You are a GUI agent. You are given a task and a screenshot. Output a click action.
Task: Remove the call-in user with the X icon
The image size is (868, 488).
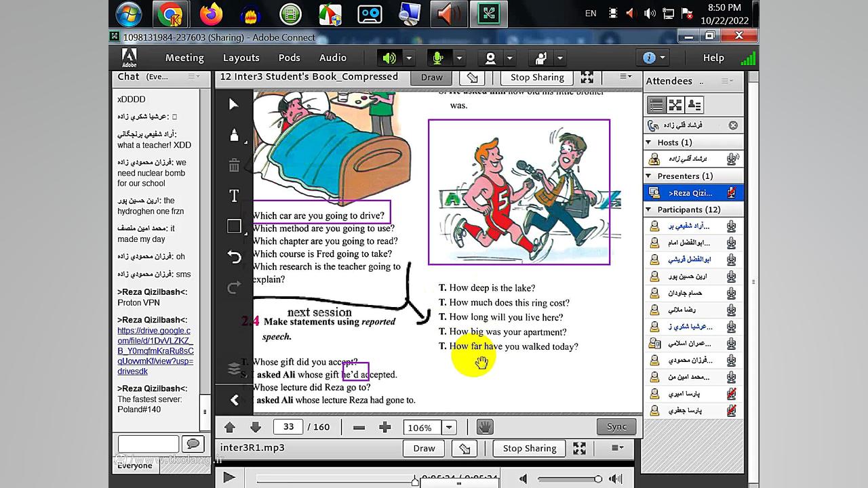733,125
